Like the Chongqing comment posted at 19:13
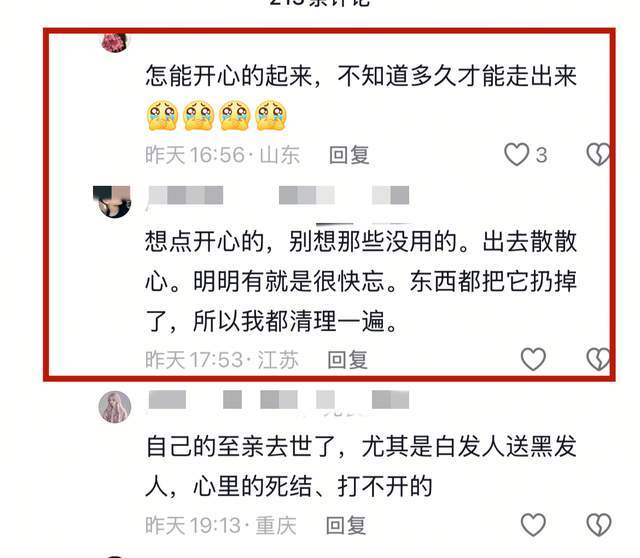The width and height of the screenshot is (640, 558). (533, 525)
